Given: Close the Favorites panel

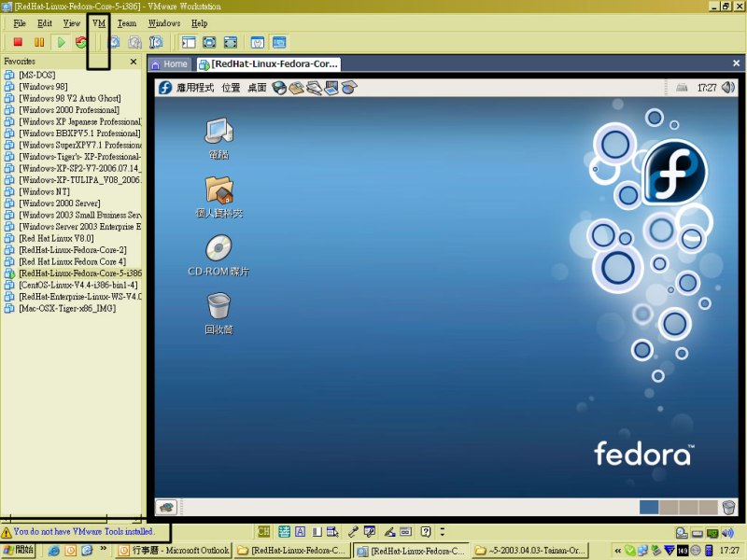Looking at the screenshot, I should pos(134,62).
